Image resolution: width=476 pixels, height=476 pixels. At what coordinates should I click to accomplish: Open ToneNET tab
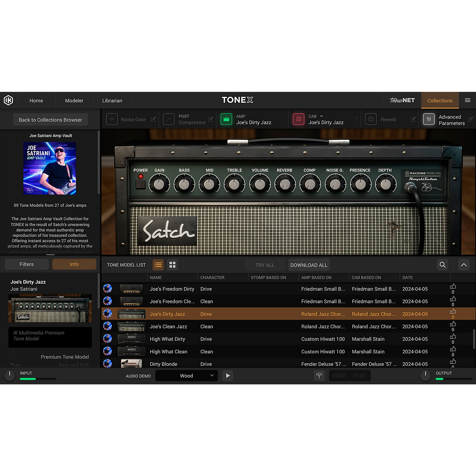[x=402, y=100]
